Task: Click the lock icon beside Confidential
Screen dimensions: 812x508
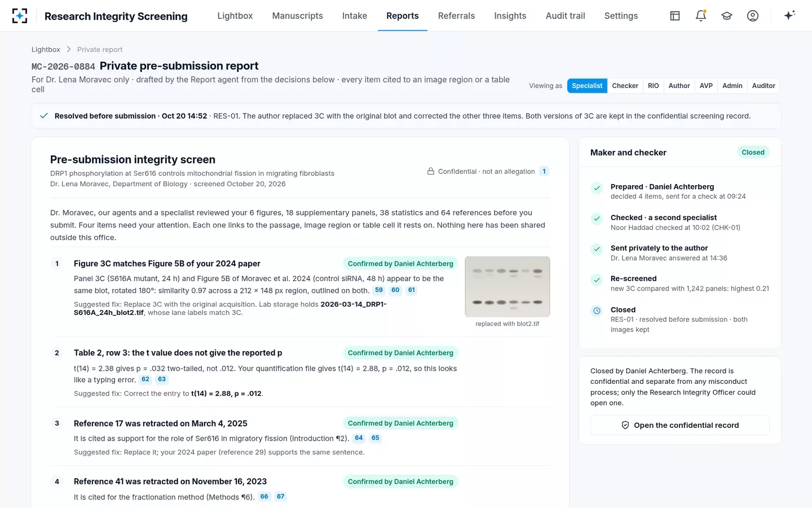Action: (431, 172)
